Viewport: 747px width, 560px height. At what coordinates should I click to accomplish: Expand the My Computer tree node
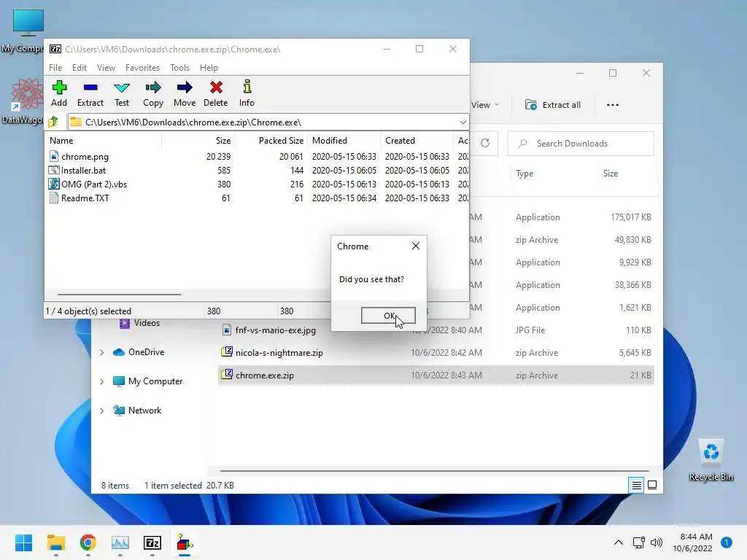[101, 381]
